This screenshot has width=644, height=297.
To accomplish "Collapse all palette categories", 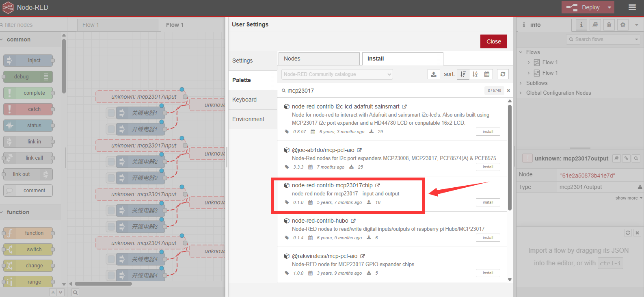I will coord(53,292).
